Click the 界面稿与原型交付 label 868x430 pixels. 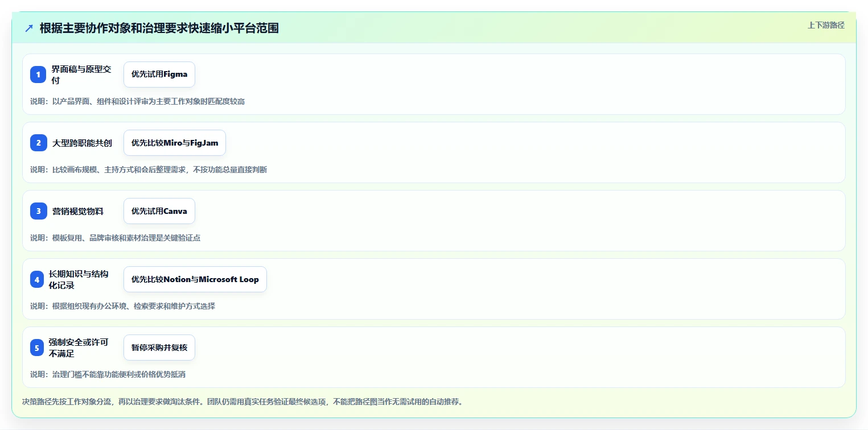[x=81, y=75]
